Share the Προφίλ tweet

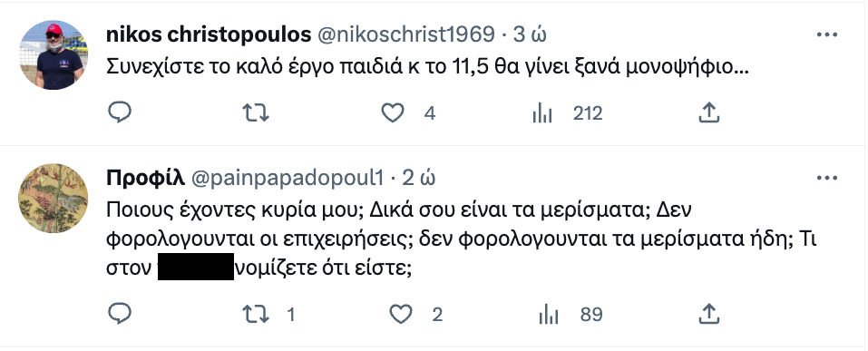(709, 314)
